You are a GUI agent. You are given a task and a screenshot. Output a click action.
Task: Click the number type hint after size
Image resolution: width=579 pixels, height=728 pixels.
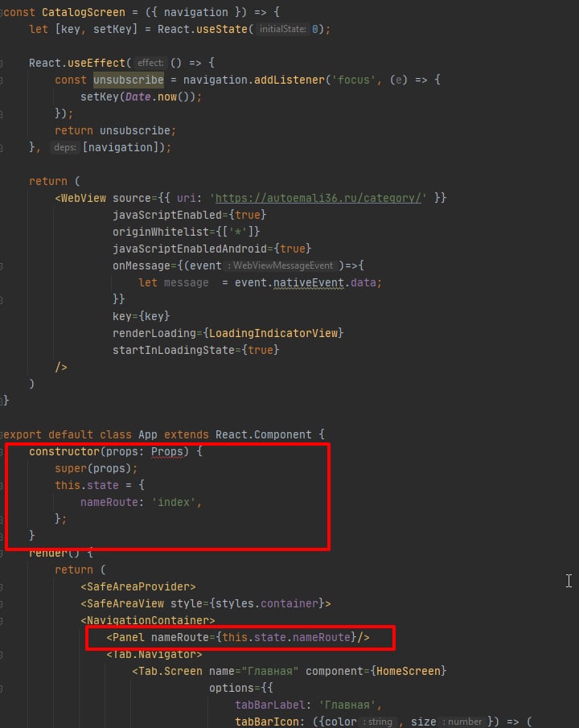[x=462, y=722]
